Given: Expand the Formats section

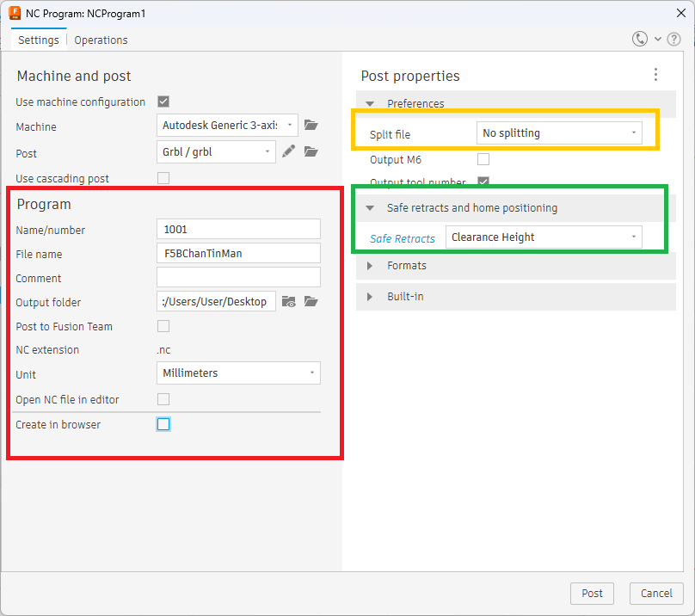Looking at the screenshot, I should tap(406, 266).
